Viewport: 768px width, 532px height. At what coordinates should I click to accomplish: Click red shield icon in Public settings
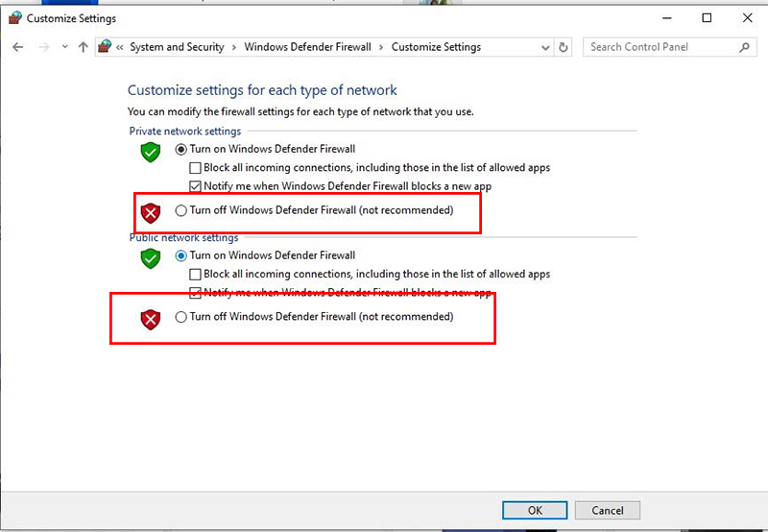151,320
